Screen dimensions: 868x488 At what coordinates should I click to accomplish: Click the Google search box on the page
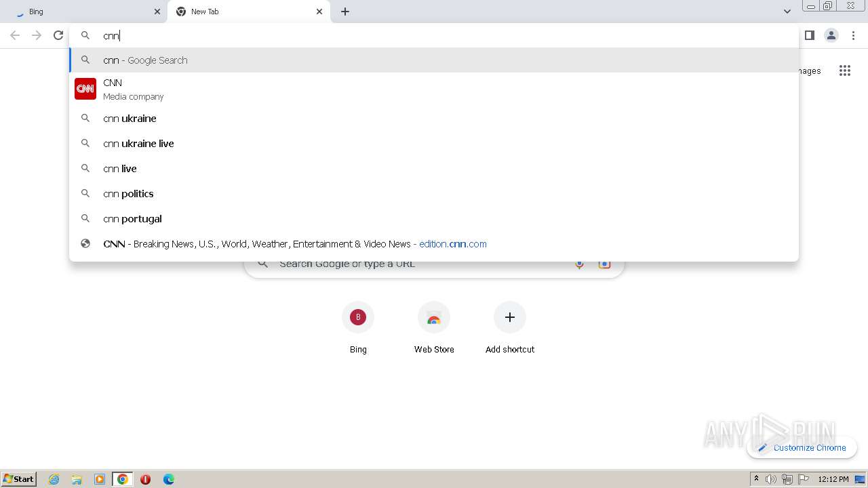pyautogui.click(x=434, y=264)
